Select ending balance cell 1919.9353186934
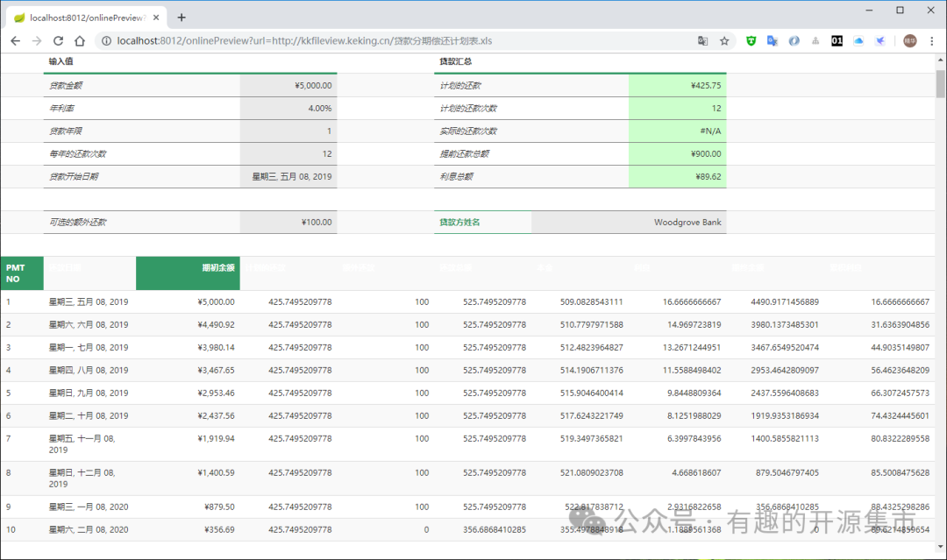 pos(775,415)
